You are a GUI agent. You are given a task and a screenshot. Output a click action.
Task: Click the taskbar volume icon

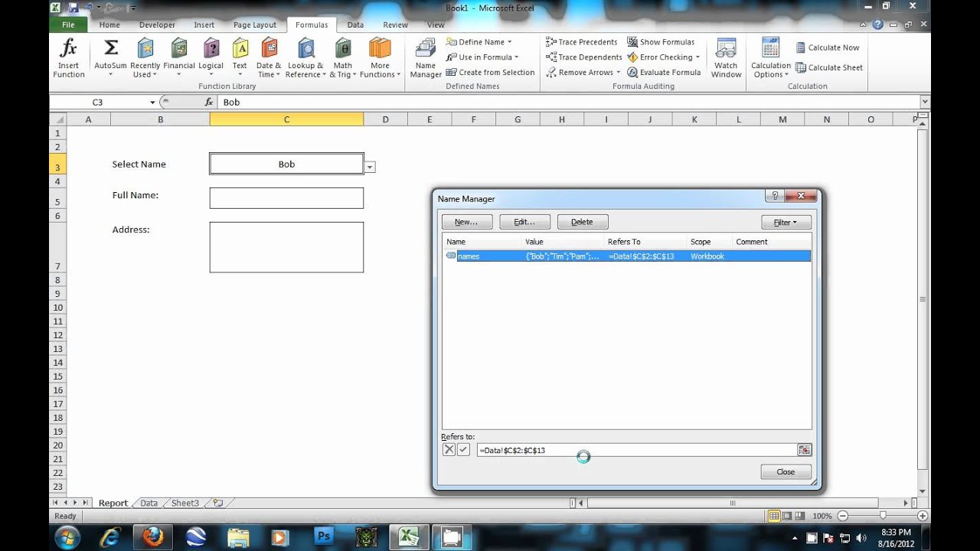(x=860, y=537)
